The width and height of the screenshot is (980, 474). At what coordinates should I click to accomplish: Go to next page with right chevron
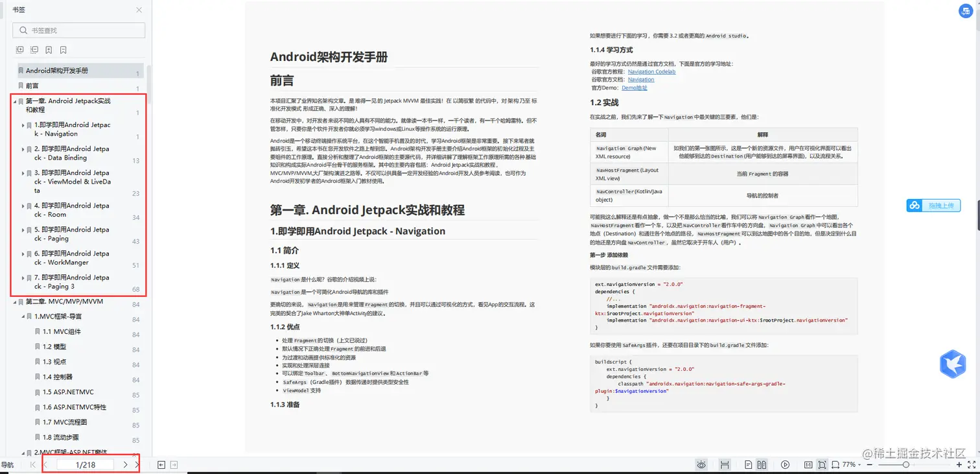click(125, 465)
